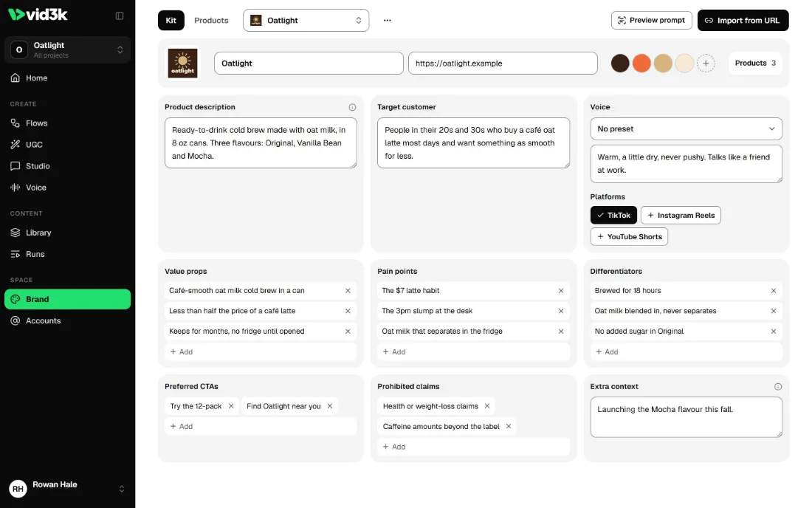Open the three-dot more options menu
Screen dimensions: 812x508
[x=388, y=20]
